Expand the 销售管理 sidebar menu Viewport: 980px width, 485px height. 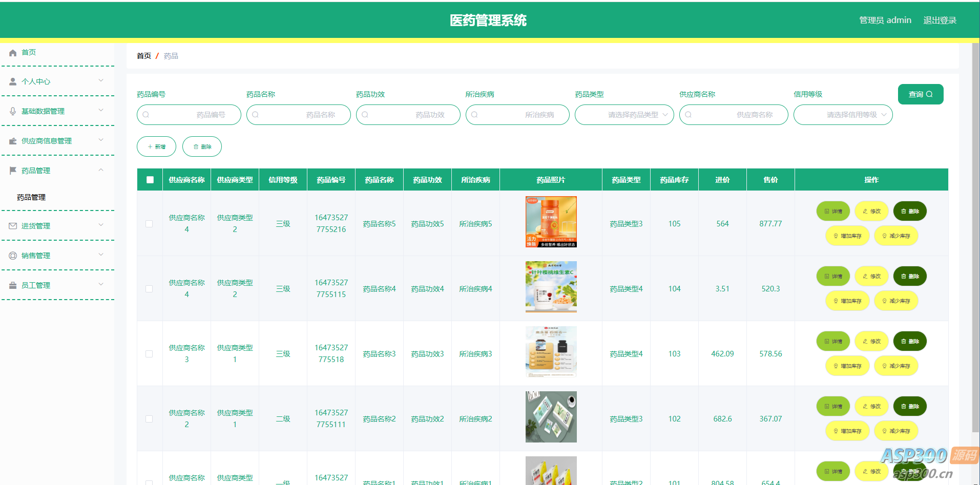coord(57,256)
